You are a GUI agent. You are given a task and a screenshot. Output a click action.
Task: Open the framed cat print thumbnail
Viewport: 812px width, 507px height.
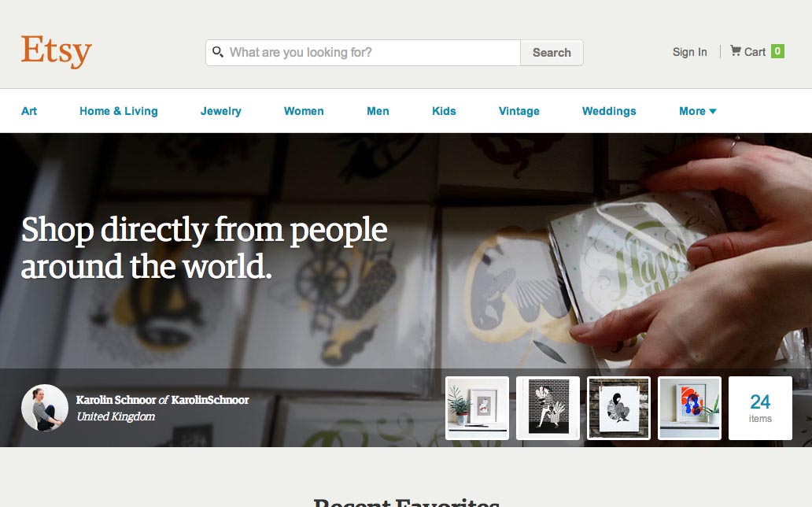click(x=477, y=408)
